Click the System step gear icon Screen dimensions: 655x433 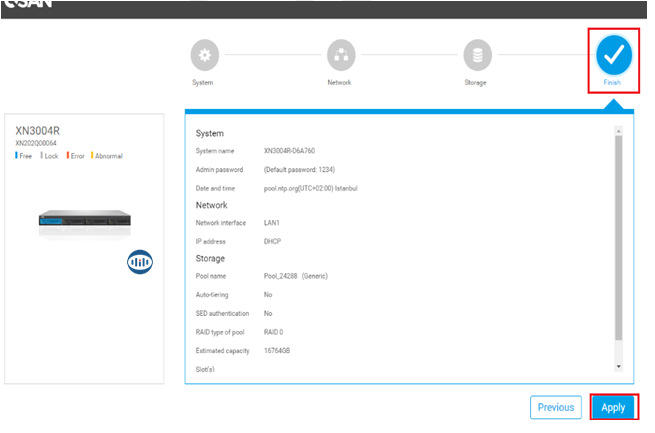(x=204, y=56)
